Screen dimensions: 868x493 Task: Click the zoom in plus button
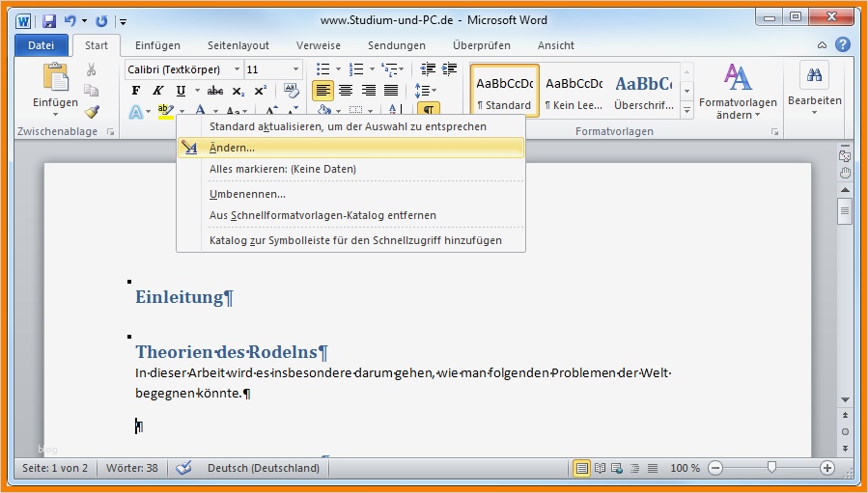(827, 469)
